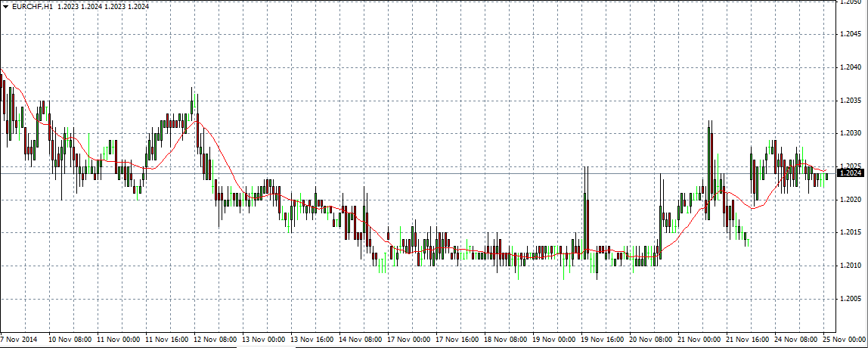Select the EURCHF,H1 symbol label

33,8
